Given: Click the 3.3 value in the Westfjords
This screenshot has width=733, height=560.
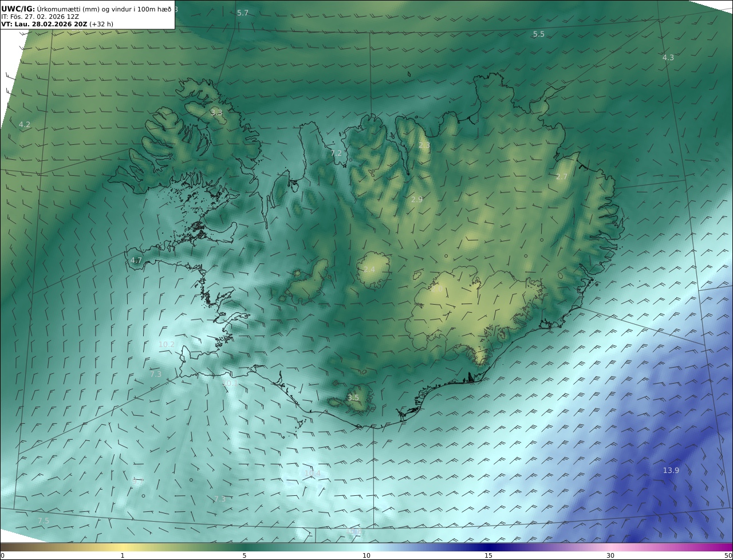Looking at the screenshot, I should click(x=216, y=113).
